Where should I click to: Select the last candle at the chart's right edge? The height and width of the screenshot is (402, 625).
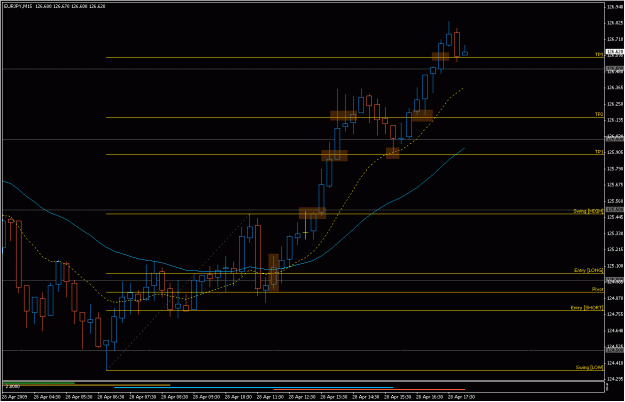coord(465,51)
